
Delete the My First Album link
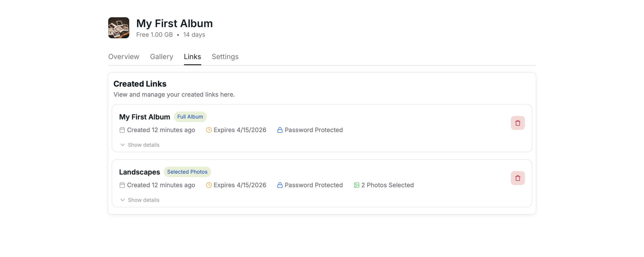(x=517, y=123)
